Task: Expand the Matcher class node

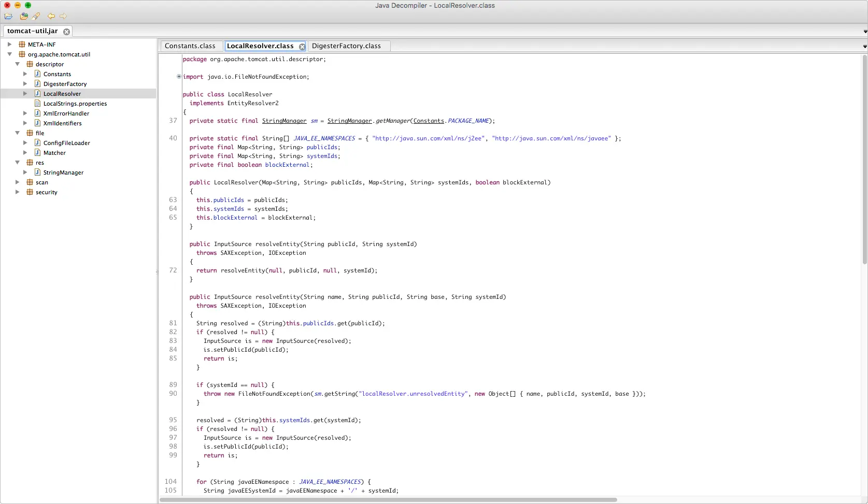Action: pyautogui.click(x=25, y=153)
